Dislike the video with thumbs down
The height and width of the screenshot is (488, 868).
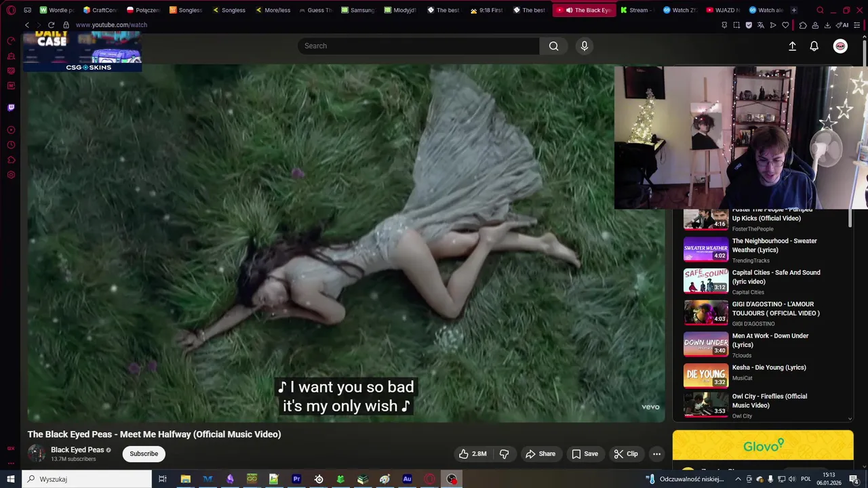[x=504, y=454]
